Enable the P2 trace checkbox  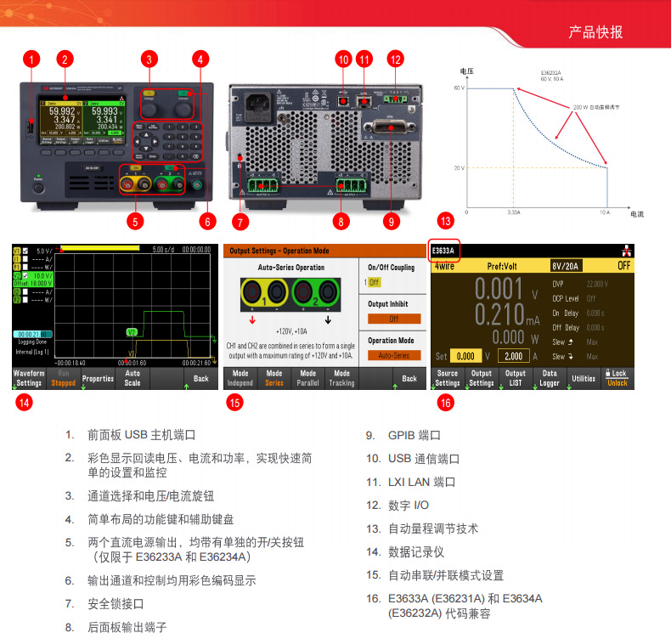coord(25,300)
